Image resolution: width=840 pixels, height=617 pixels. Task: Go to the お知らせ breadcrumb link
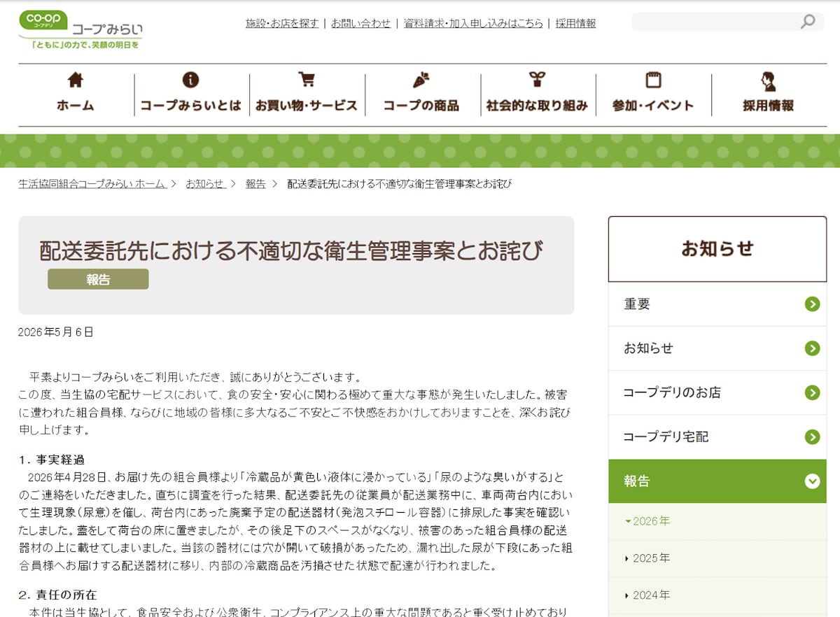tap(205, 183)
